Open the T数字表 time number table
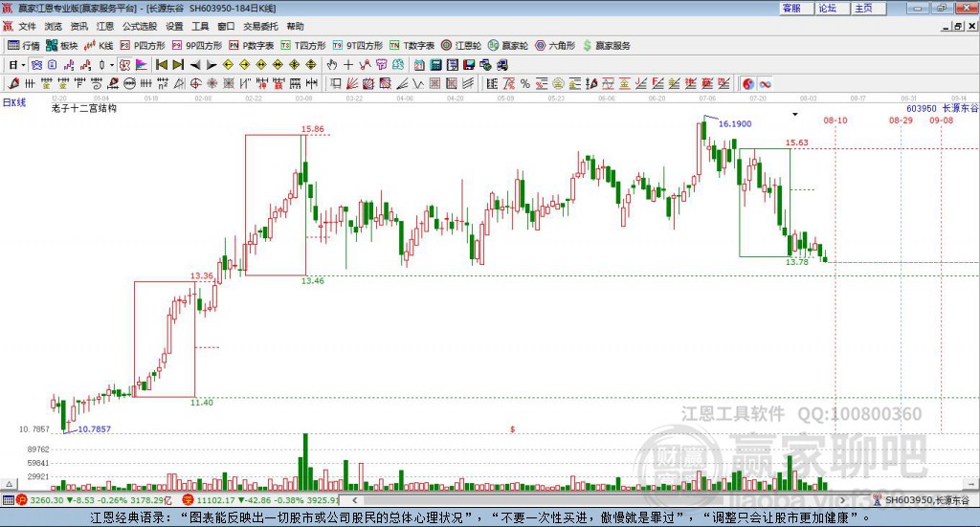The width and height of the screenshot is (980, 527). click(412, 46)
